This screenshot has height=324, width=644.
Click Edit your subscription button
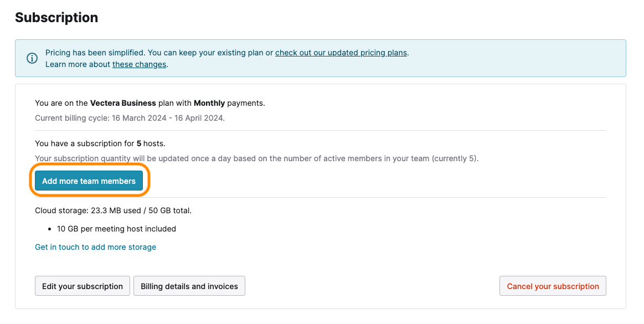click(82, 286)
